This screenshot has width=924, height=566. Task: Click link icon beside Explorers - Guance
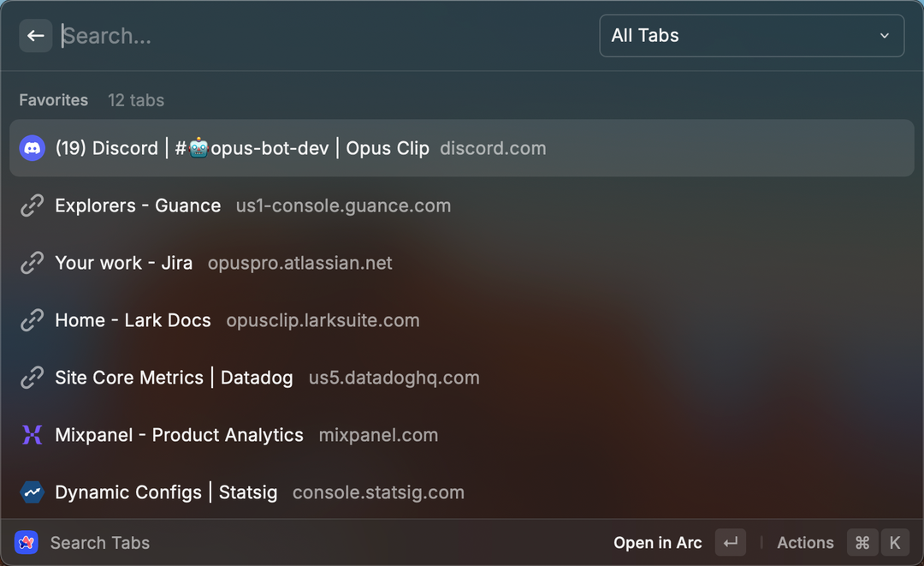tap(32, 206)
